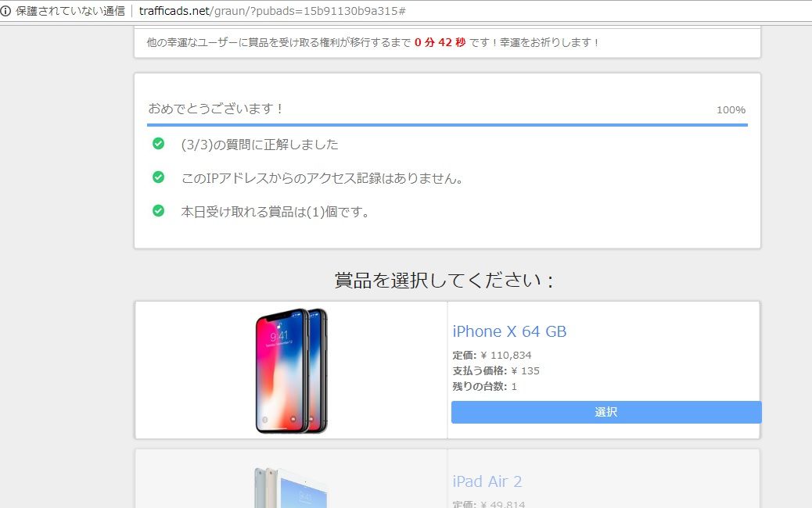Click the 保護されていない通信 security label
This screenshot has width=812, height=508.
coord(70,11)
